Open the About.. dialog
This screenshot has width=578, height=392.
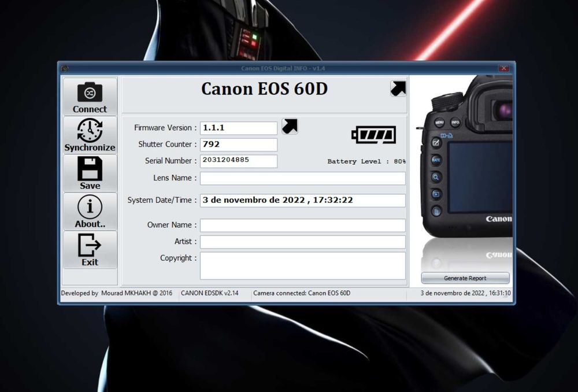coord(90,212)
